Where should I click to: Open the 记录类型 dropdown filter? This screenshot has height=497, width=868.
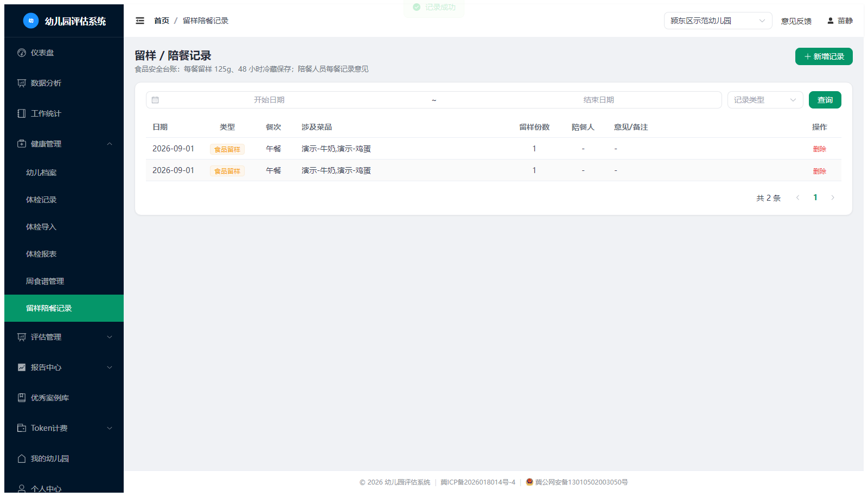coord(765,100)
